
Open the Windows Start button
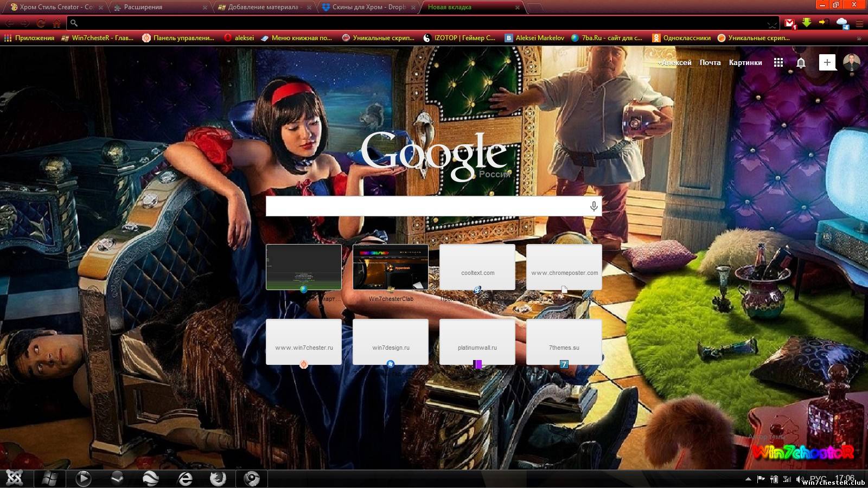[x=50, y=478]
